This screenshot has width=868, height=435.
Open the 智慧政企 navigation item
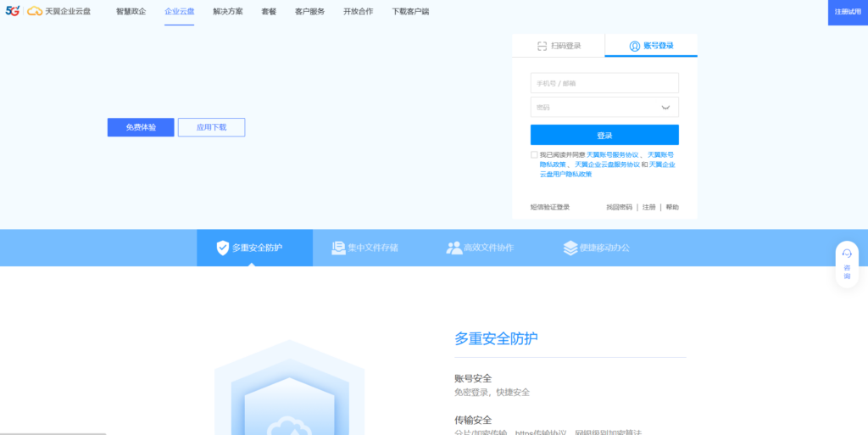[131, 12]
